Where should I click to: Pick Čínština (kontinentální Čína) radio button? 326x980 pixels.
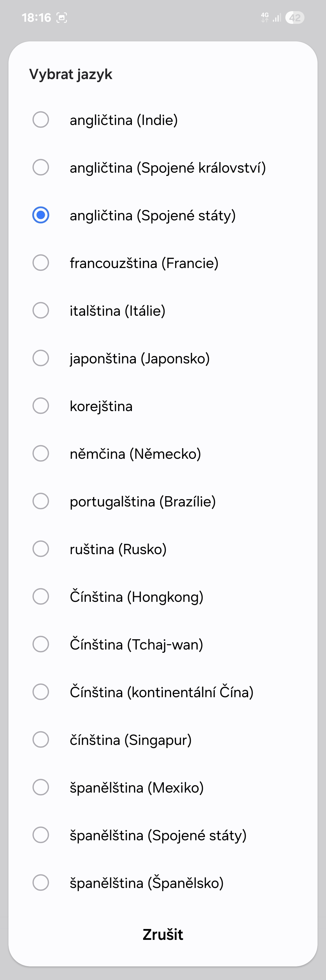tap(41, 692)
